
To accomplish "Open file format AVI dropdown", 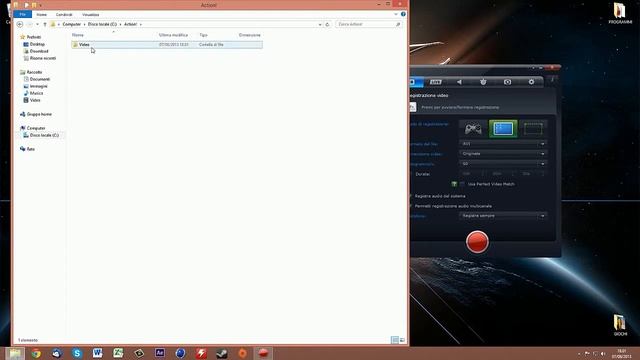I will click(x=503, y=144).
